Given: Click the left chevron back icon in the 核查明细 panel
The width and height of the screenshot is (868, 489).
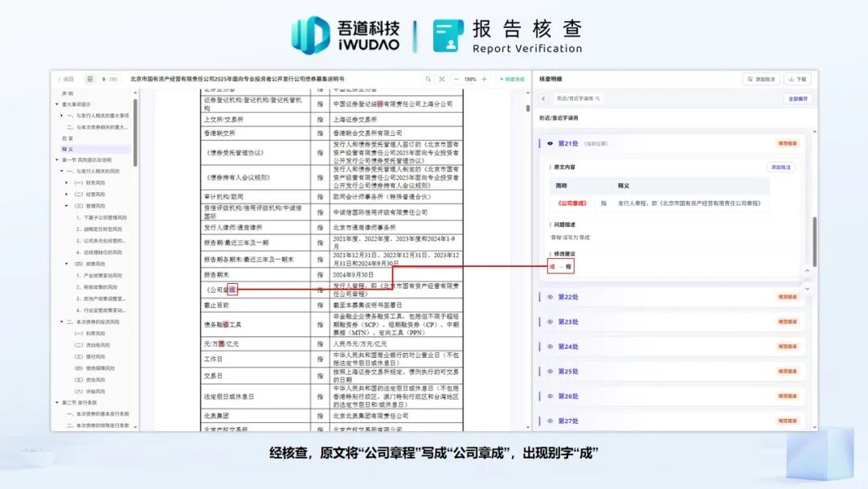Looking at the screenshot, I should click(543, 99).
